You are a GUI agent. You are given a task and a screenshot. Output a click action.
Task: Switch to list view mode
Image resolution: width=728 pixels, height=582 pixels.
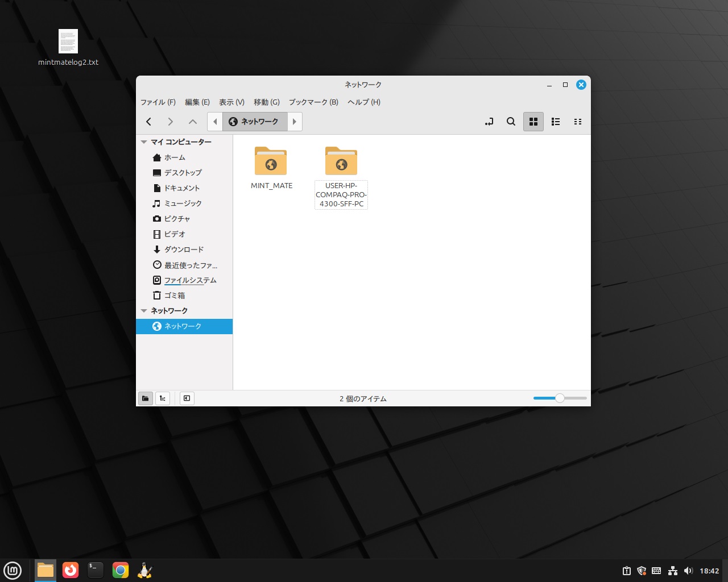[x=556, y=122]
